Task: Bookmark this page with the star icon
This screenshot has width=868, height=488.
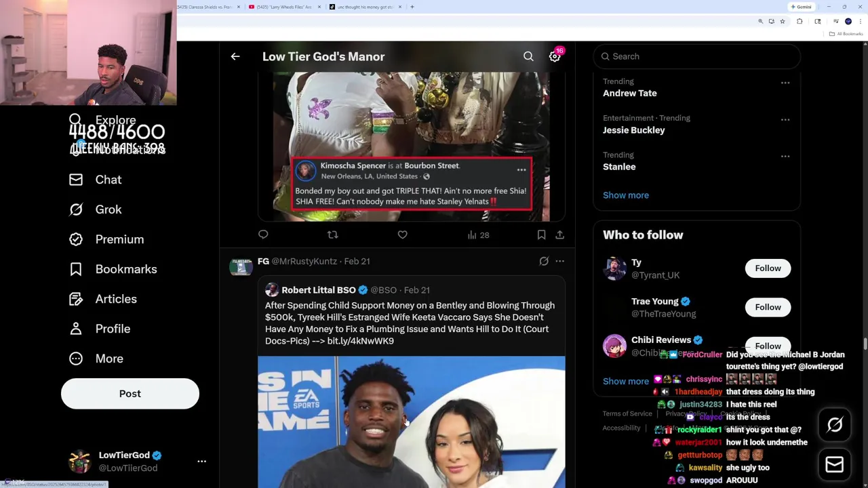Action: point(782,22)
